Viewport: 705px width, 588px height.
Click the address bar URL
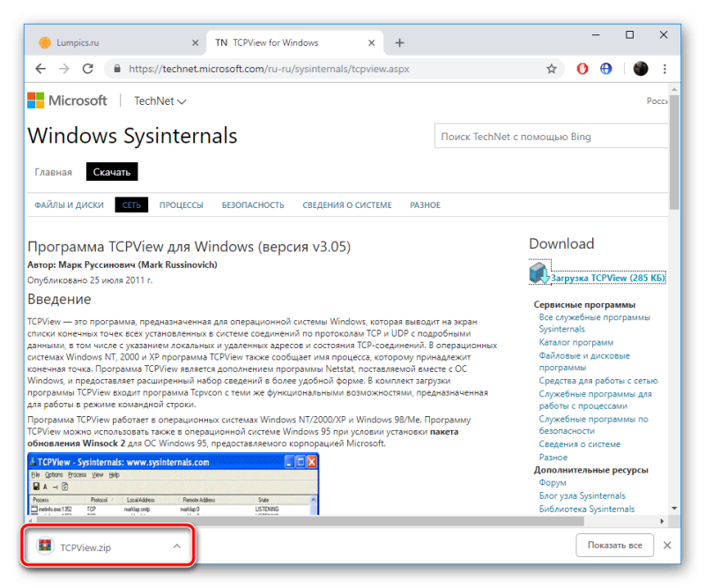tap(269, 69)
